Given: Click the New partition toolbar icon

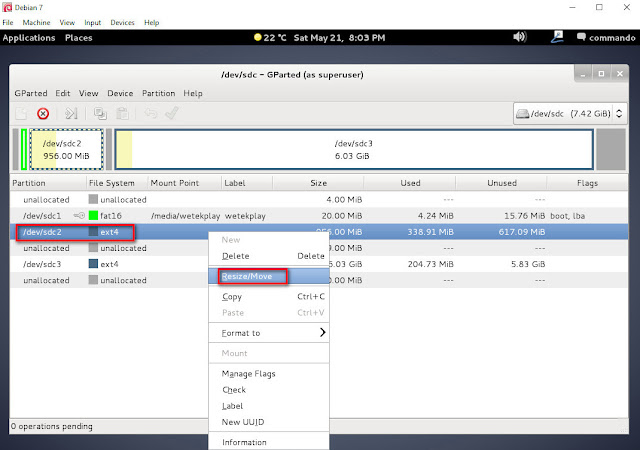Looking at the screenshot, I should (x=21, y=113).
